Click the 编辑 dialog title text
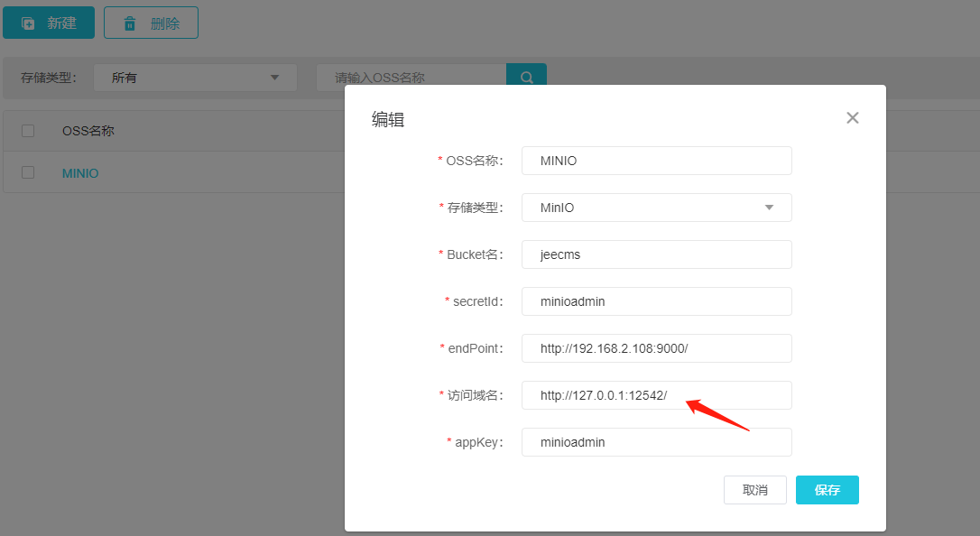Screen dimensions: 980x536 point(388,119)
